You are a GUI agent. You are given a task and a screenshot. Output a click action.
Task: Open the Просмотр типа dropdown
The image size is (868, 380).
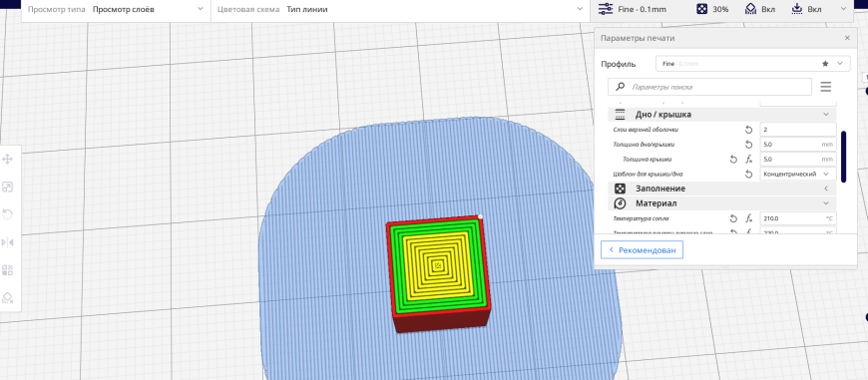[116, 9]
